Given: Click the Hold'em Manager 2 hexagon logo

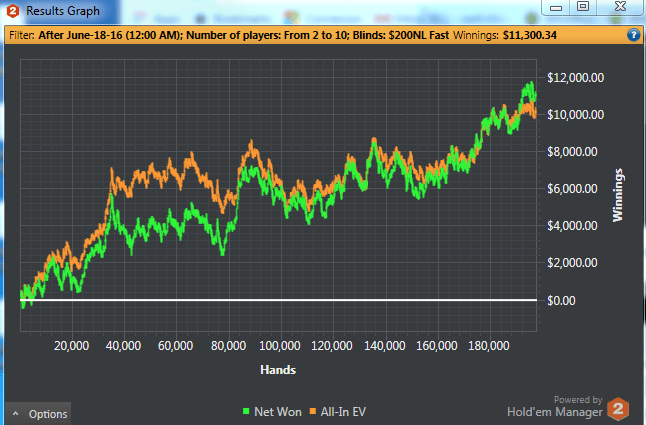Looking at the screenshot, I should [618, 409].
